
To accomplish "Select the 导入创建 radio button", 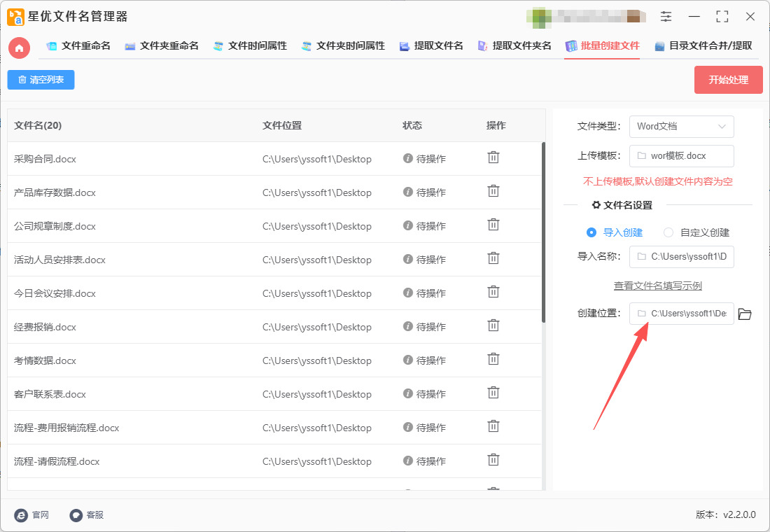I will click(591, 232).
